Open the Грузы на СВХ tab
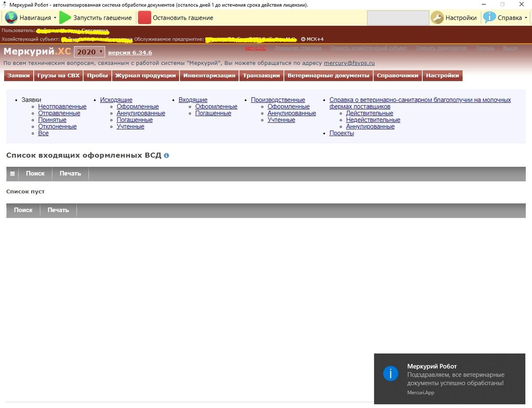This screenshot has height=408, width=532. click(59, 76)
